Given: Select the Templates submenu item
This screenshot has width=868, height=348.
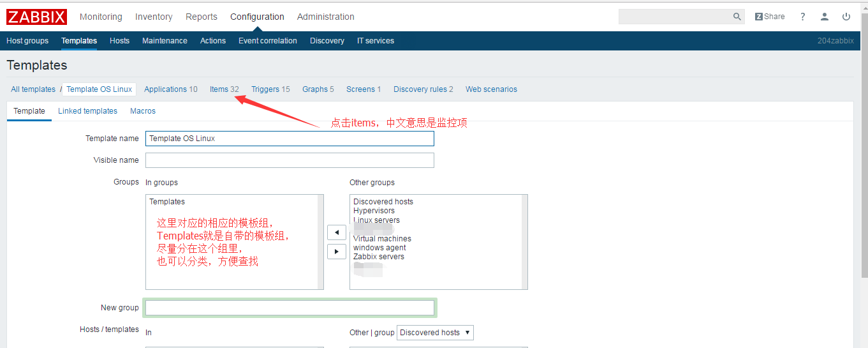Looking at the screenshot, I should pyautogui.click(x=79, y=41).
